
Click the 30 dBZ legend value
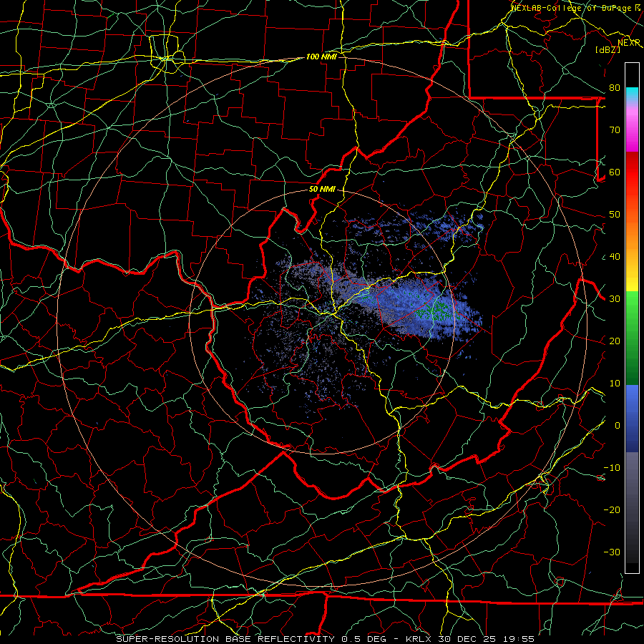615,299
